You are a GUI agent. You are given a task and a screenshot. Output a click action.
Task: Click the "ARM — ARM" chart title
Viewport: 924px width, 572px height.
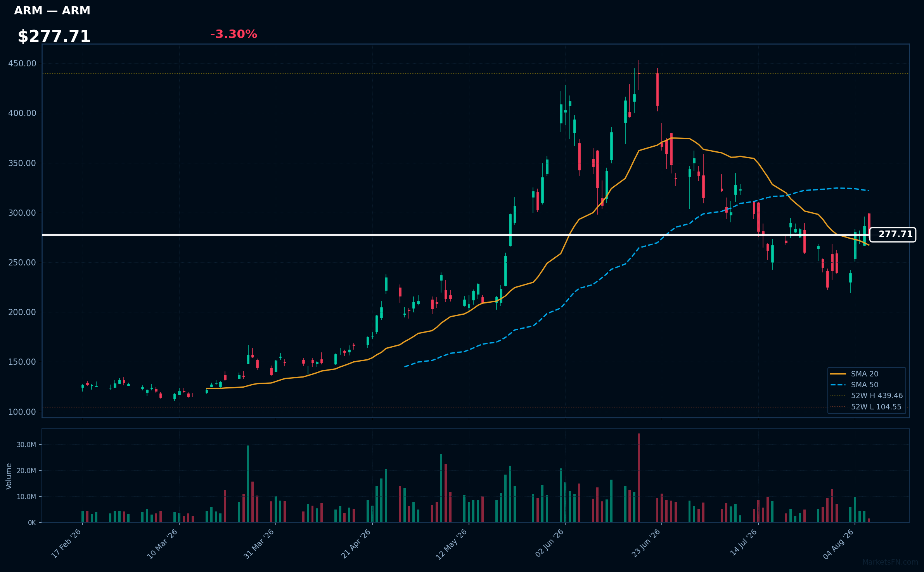tap(52, 11)
